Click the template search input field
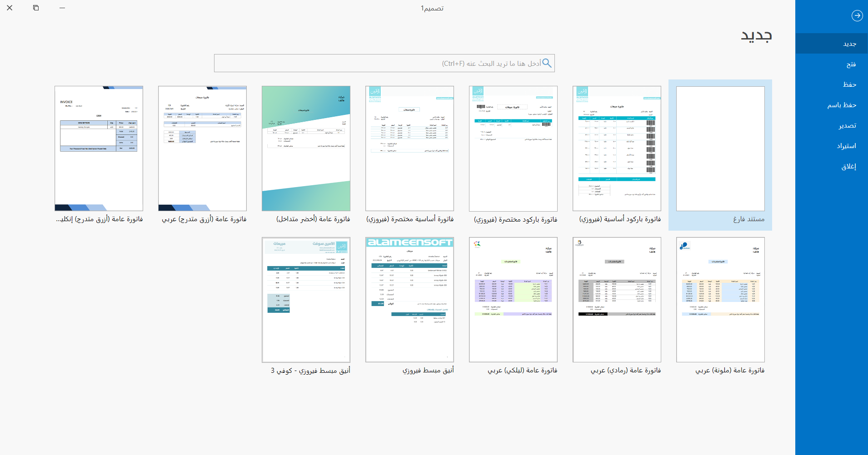 pos(384,64)
